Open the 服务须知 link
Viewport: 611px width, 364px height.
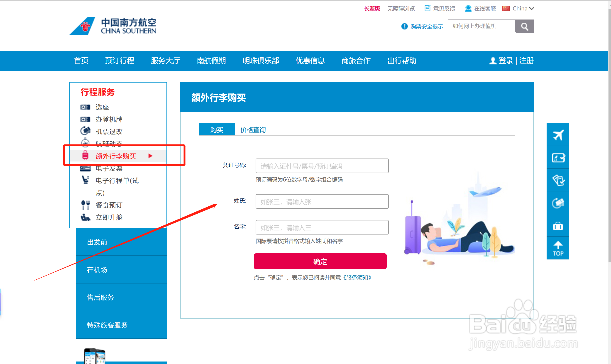click(357, 277)
